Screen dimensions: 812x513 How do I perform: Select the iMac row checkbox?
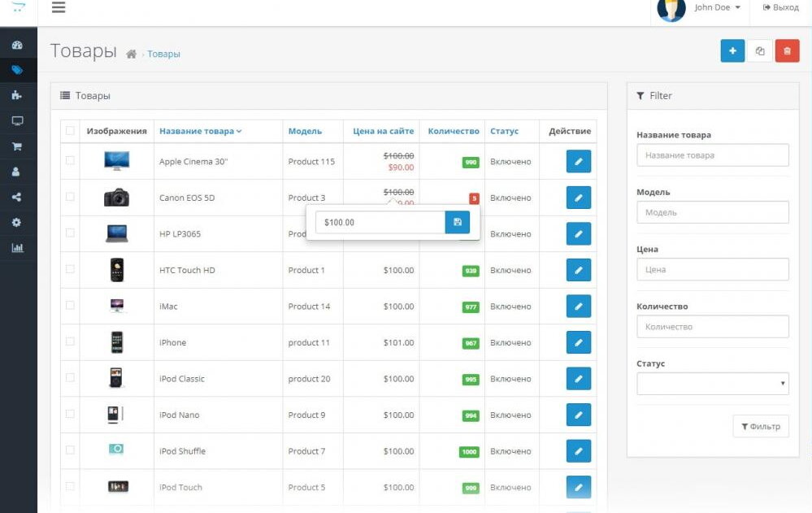click(70, 306)
